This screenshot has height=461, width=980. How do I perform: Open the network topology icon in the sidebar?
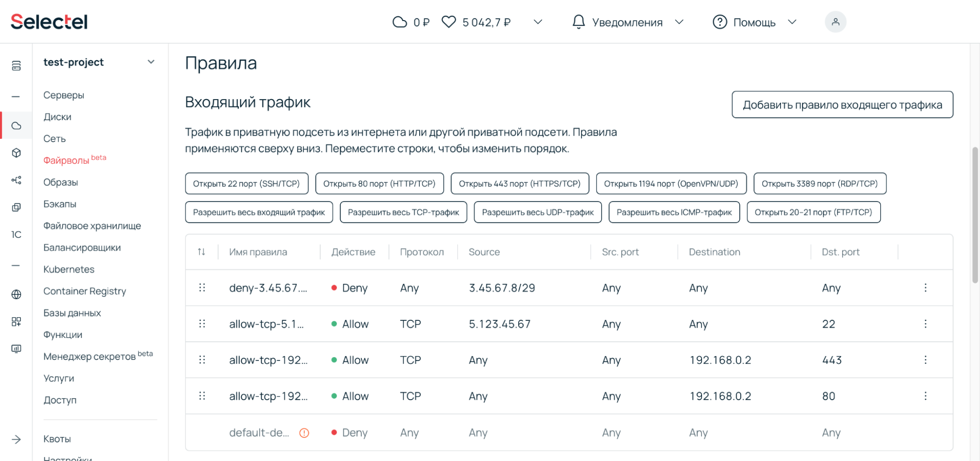point(16,180)
